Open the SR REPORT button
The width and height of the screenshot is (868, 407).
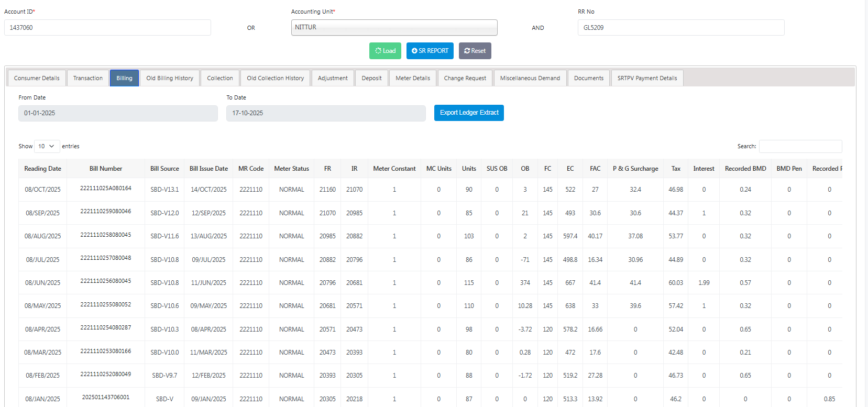(x=430, y=51)
